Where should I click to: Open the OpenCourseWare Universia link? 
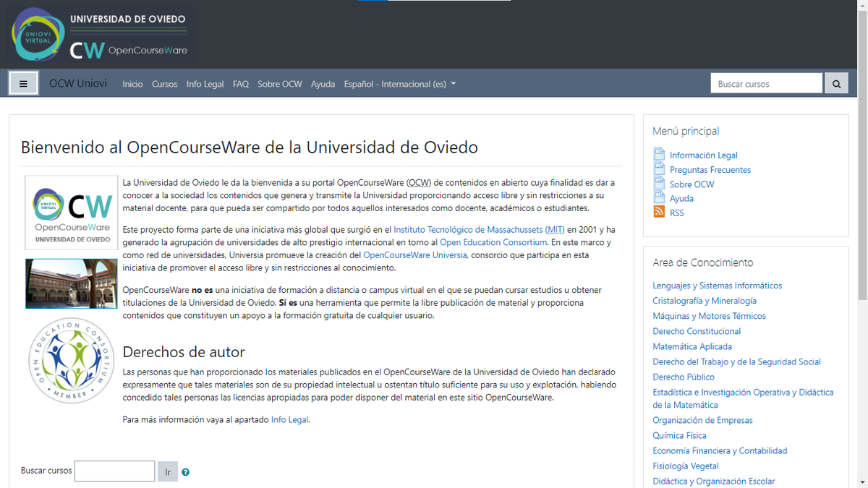[415, 254]
